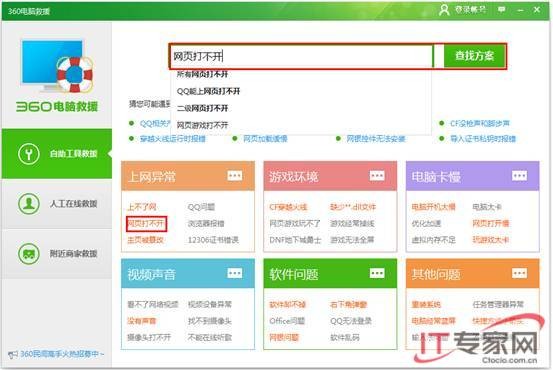Screen dimensions: 553x370
Task: Switch to 人工在线救援 sidebar tab
Action: pos(57,204)
